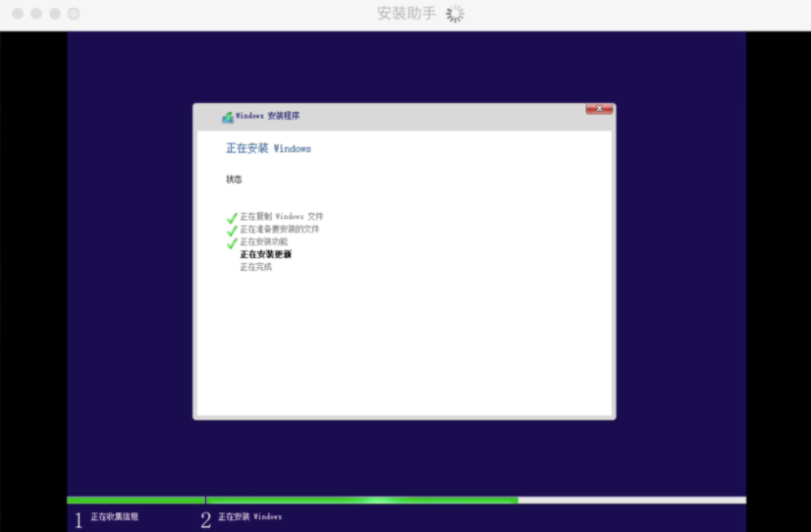Click the 正在安装 Windows heading

click(x=268, y=149)
